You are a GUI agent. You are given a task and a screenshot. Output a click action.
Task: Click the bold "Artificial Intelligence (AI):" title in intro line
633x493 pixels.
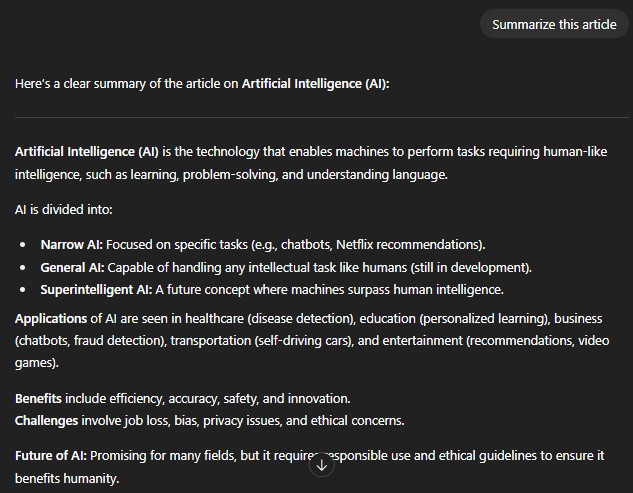click(316, 83)
